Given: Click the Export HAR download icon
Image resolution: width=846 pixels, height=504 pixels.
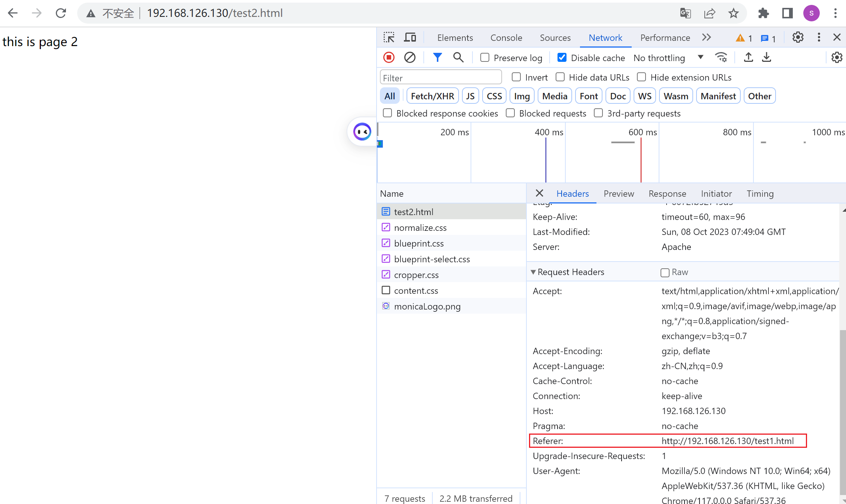Looking at the screenshot, I should click(767, 57).
